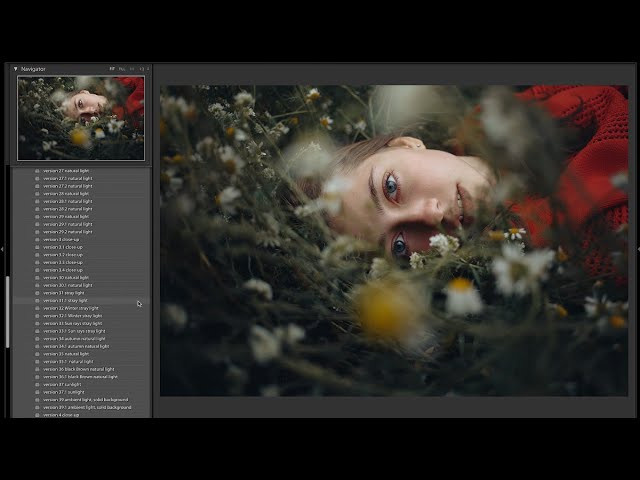This screenshot has width=640, height=480.
Task: Click preset icon for version 30 natural light
Action: pos(37,278)
